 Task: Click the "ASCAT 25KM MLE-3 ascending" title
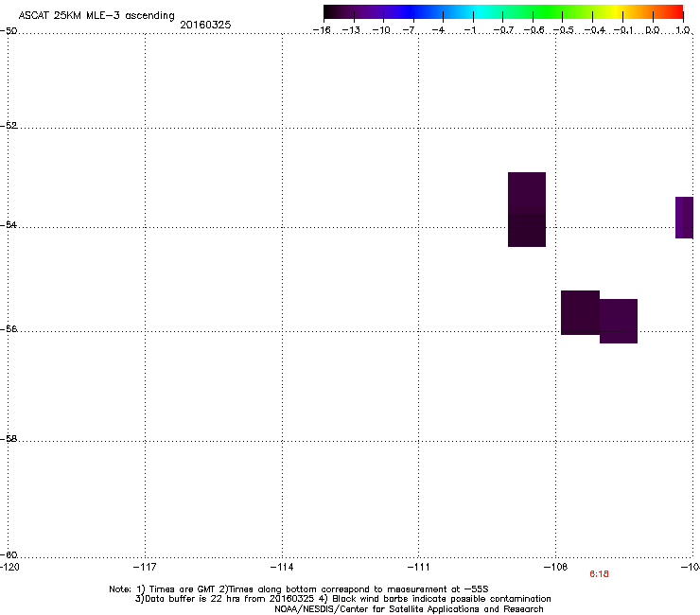(x=96, y=16)
